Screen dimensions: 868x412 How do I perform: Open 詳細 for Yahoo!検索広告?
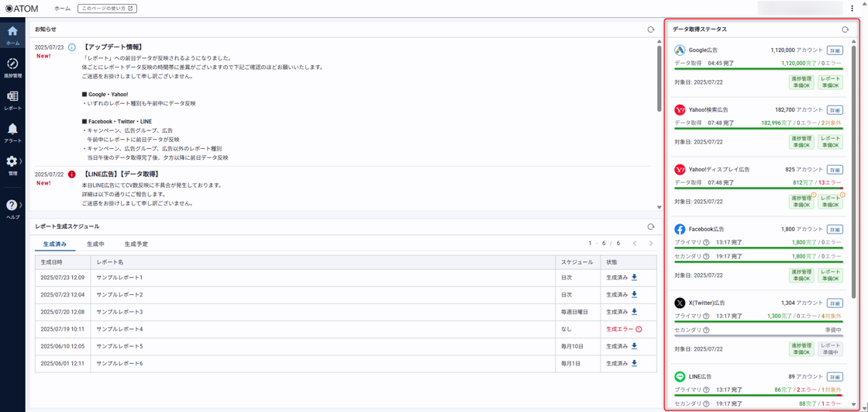tap(834, 110)
